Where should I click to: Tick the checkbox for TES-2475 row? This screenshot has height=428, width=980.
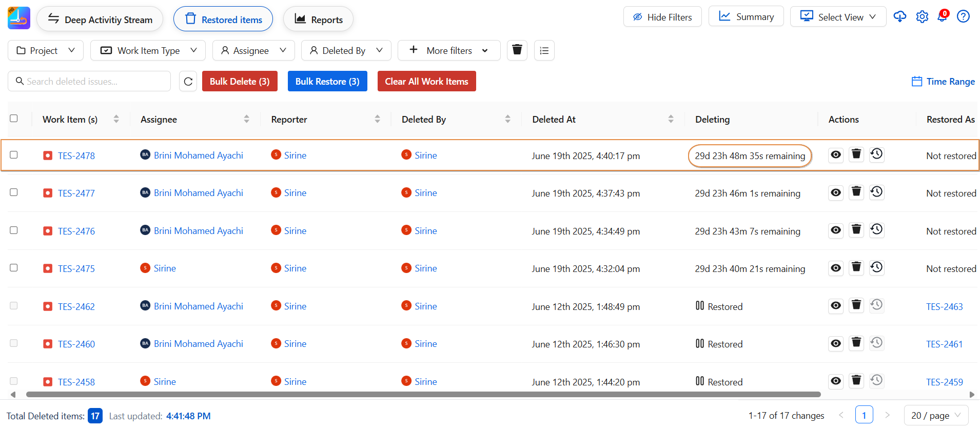14,268
